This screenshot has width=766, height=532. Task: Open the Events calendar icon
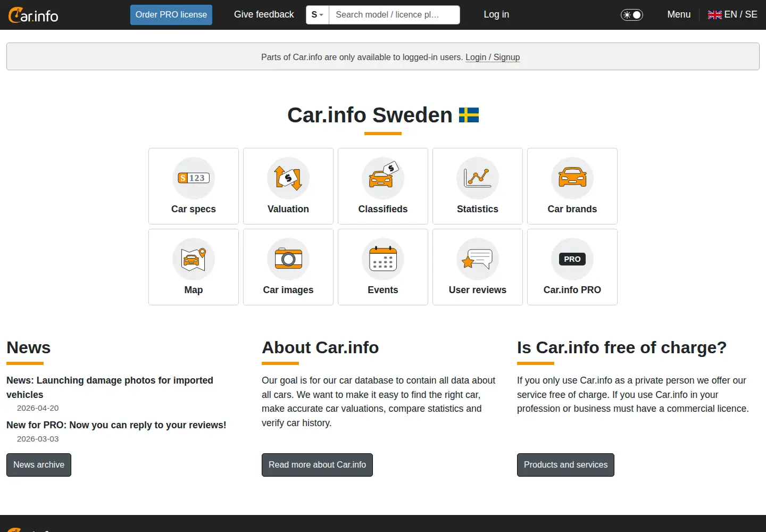383,259
